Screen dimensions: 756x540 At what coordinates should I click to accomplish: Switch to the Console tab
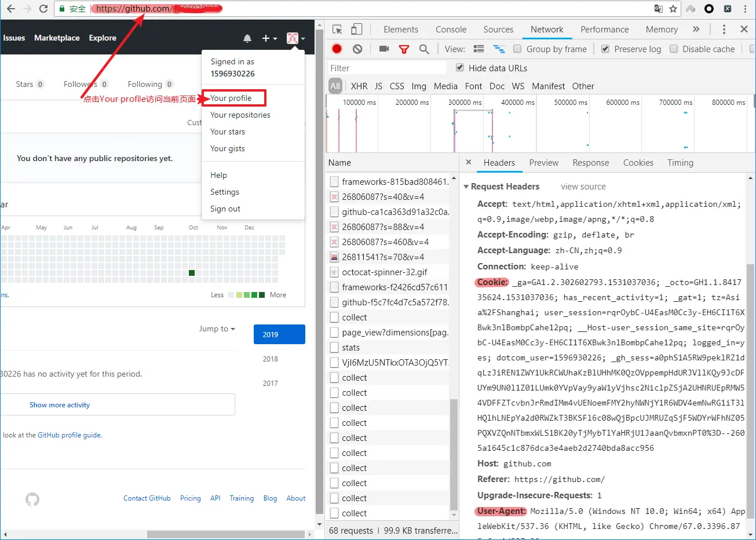[x=451, y=30]
